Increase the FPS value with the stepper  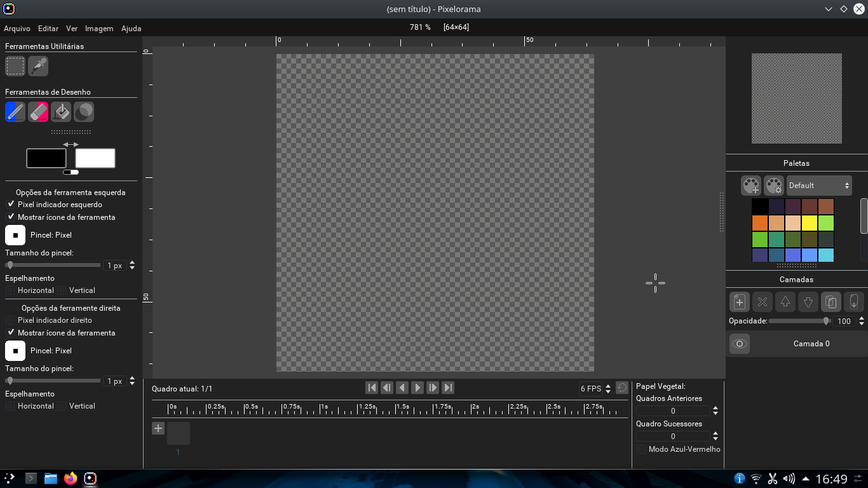(x=608, y=385)
